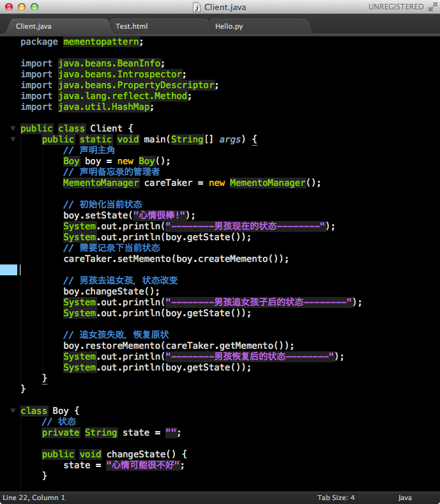Click on 'import java.beans.PropertyDescriptor;' line
440x504 pixels.
coord(119,85)
